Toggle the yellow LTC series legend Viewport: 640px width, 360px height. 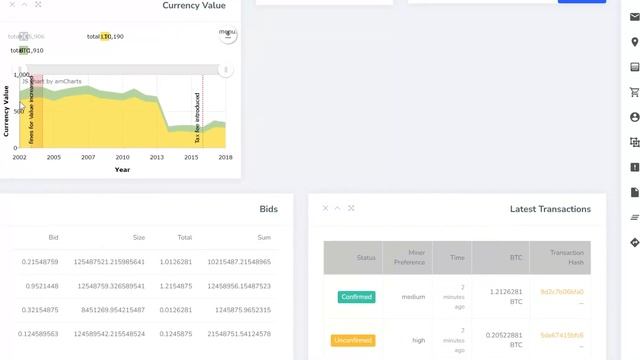click(x=105, y=36)
